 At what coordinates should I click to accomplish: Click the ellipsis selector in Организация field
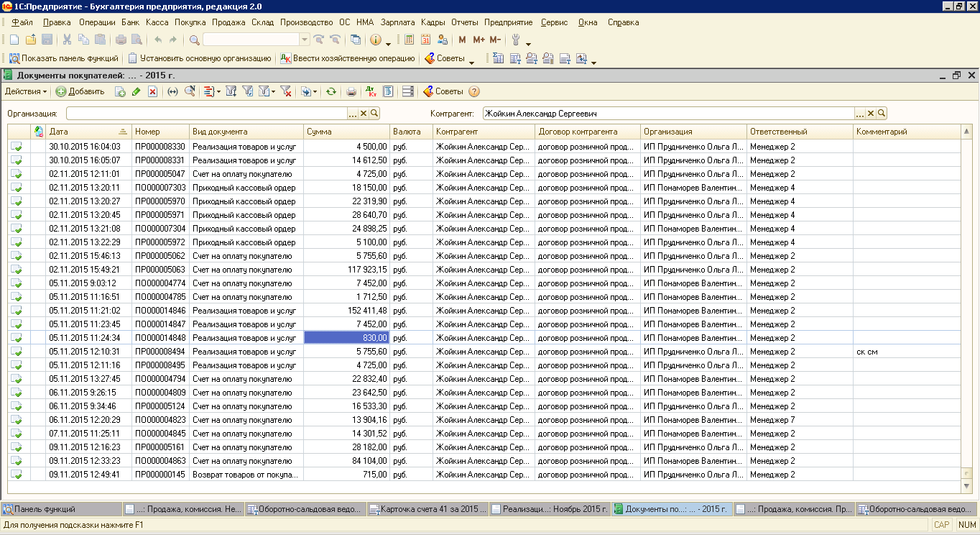(352, 113)
